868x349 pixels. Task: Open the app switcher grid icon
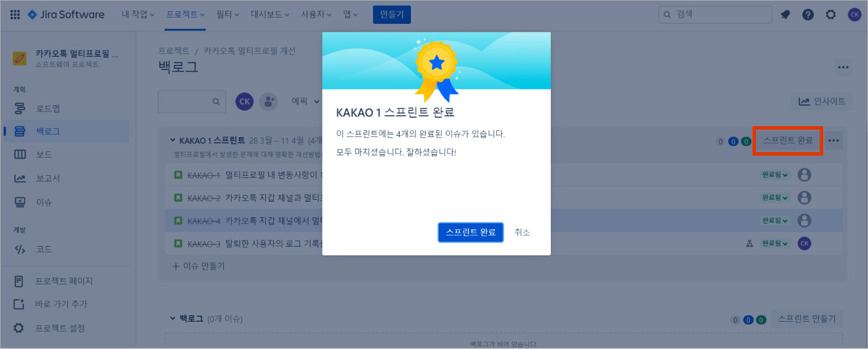(x=14, y=15)
